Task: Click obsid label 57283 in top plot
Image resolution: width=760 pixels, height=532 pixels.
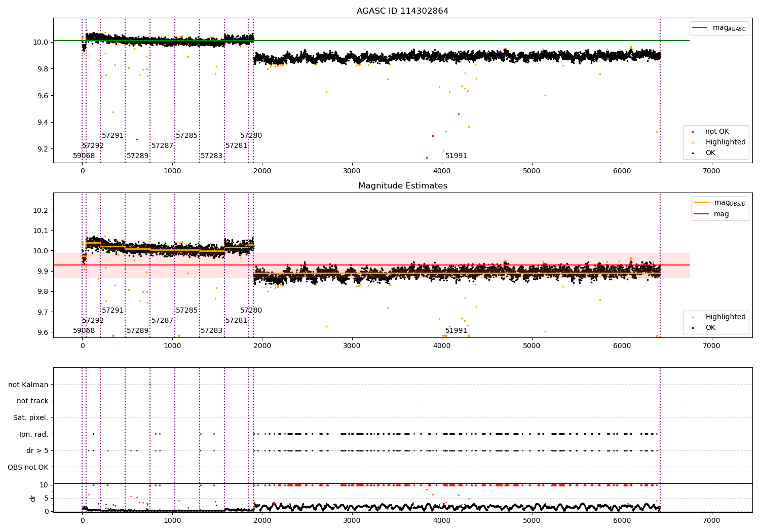Action: pyautogui.click(x=212, y=156)
